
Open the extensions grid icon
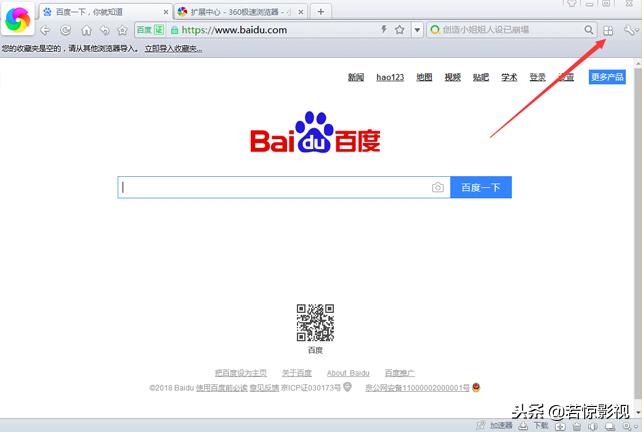pyautogui.click(x=608, y=30)
